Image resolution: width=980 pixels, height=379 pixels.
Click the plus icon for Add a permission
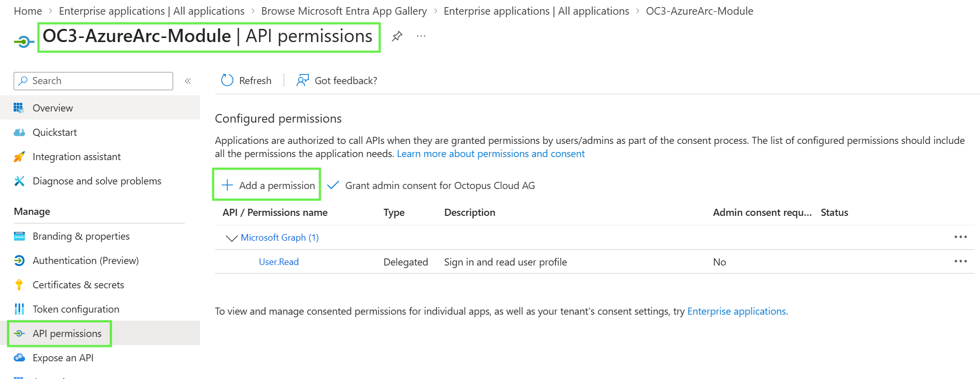pos(227,185)
